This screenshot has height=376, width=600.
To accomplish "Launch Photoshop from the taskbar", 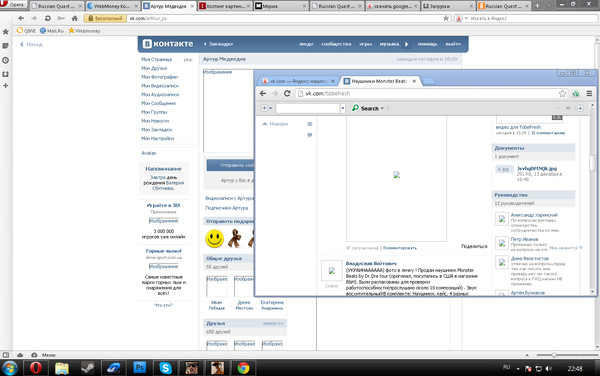I will coord(139,368).
